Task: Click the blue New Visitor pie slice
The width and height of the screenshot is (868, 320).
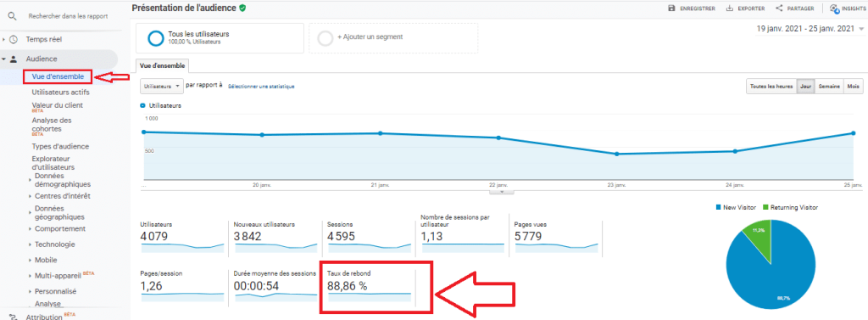Action: [775, 278]
